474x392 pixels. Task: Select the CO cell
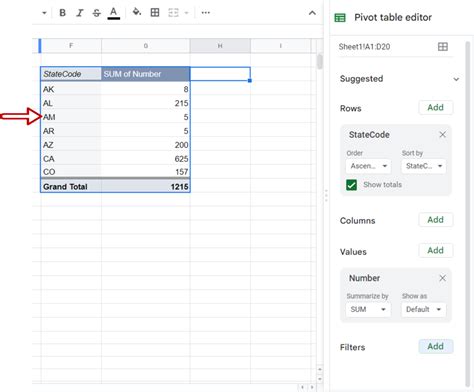[x=71, y=172]
